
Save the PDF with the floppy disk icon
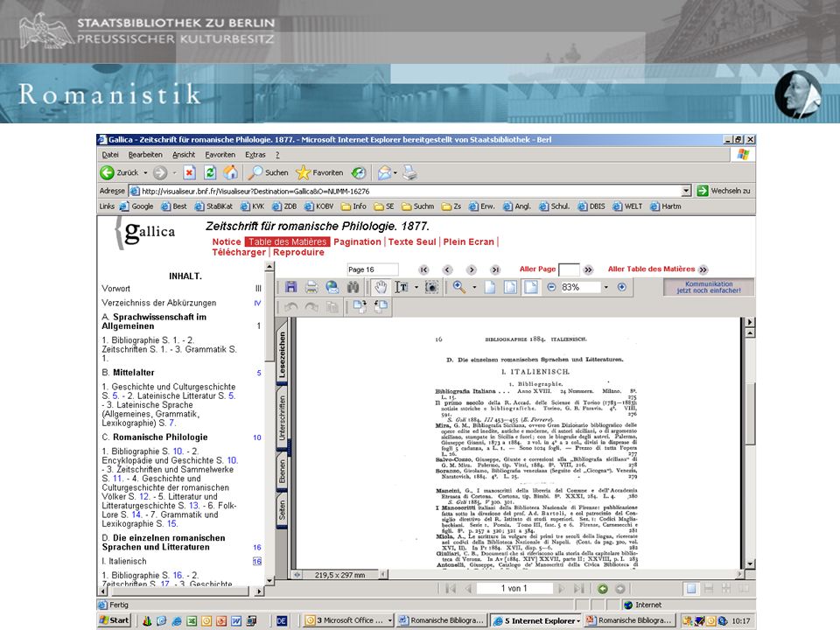click(x=290, y=287)
